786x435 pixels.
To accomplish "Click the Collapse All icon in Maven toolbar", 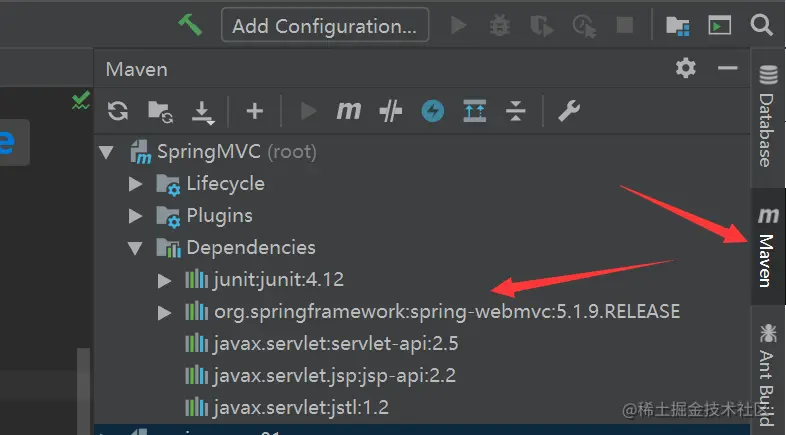I will (515, 111).
